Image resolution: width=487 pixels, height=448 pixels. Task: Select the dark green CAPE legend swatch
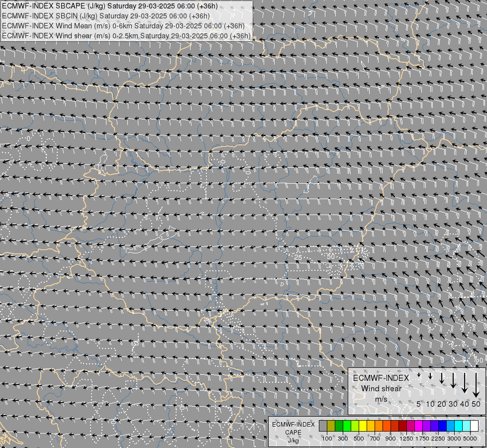click(x=339, y=426)
